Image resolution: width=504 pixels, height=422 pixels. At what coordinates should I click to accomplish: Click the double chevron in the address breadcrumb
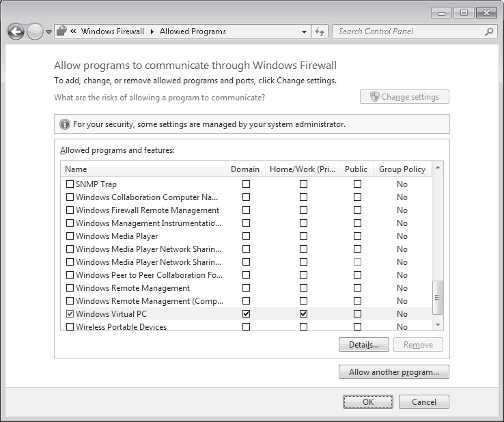click(x=73, y=31)
